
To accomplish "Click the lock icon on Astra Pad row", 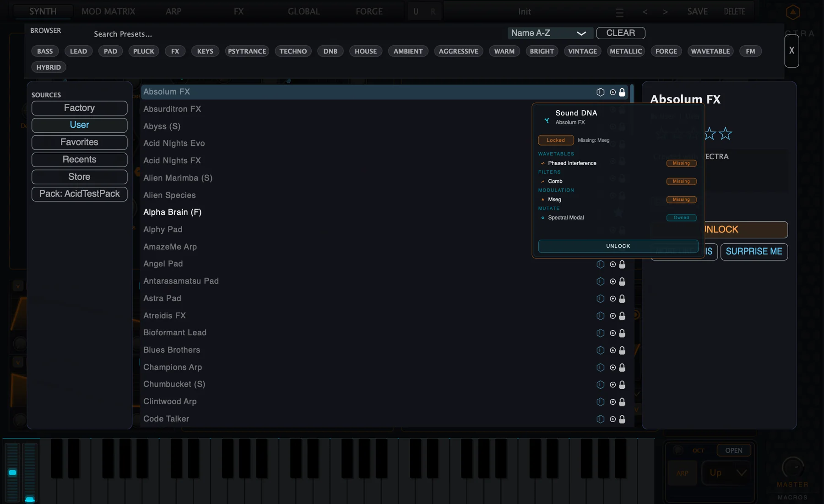I will pyautogui.click(x=622, y=299).
